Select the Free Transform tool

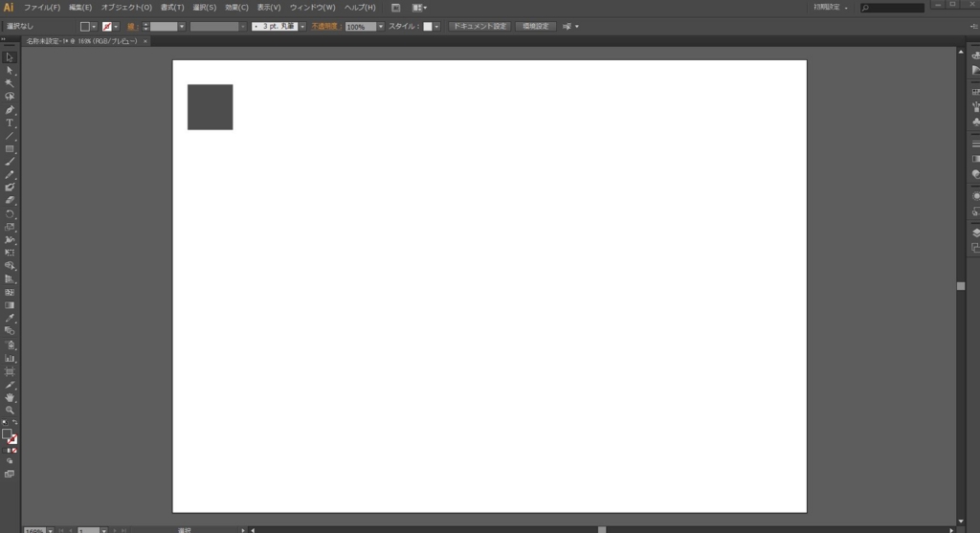click(x=10, y=253)
